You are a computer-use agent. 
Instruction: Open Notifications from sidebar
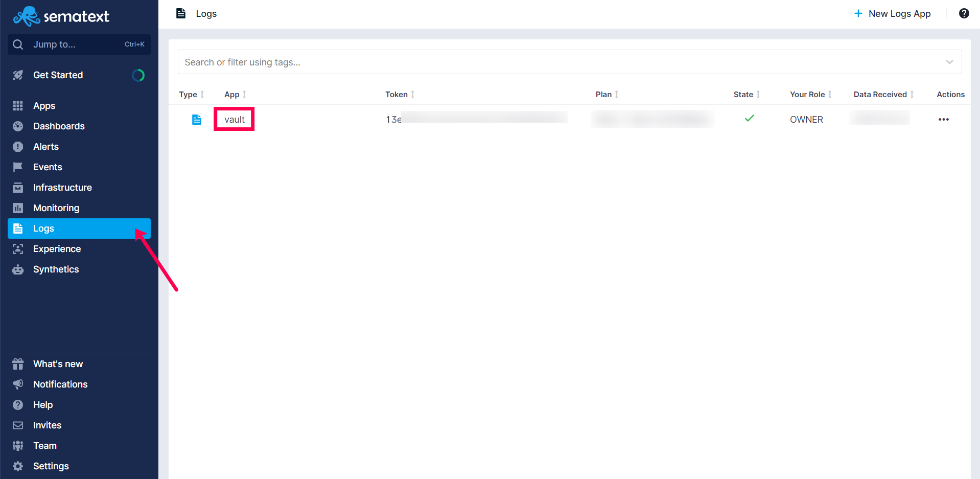click(x=60, y=384)
